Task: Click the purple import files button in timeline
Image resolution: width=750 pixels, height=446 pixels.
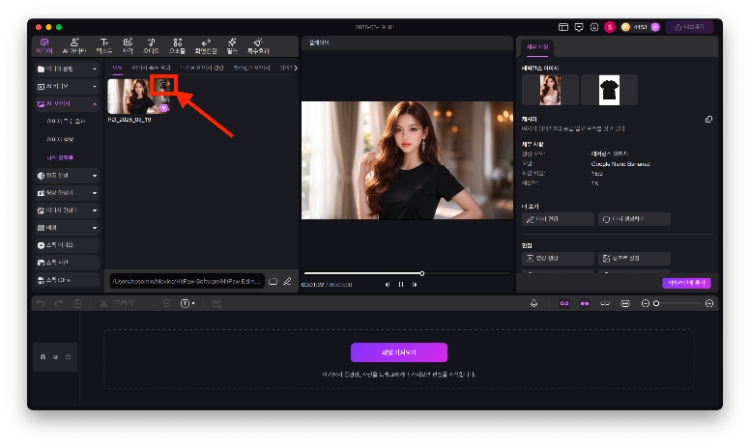Action: tap(398, 352)
